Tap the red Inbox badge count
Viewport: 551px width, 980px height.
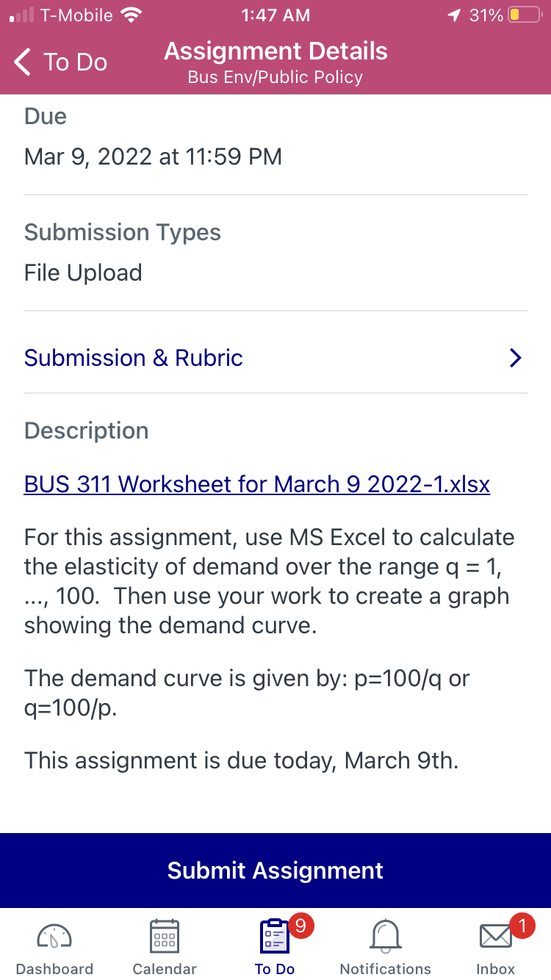522,926
